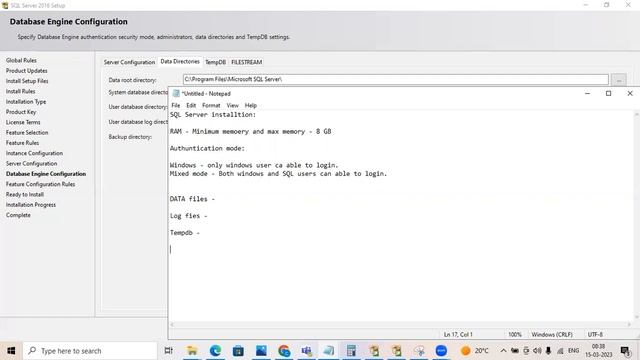Open Google Chrome from the taskbar
The height and width of the screenshot is (360, 640).
284,351
